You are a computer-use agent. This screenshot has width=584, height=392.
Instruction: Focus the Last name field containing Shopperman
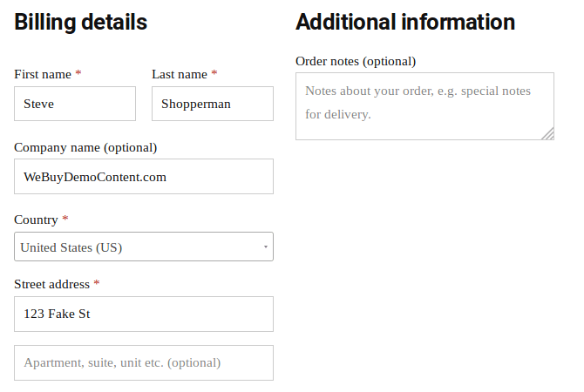pyautogui.click(x=213, y=104)
